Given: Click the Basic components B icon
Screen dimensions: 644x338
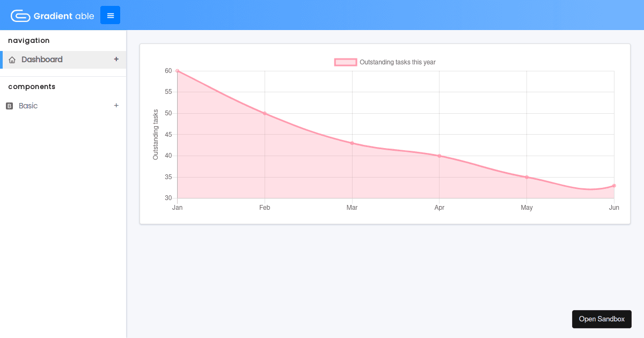Looking at the screenshot, I should point(9,106).
